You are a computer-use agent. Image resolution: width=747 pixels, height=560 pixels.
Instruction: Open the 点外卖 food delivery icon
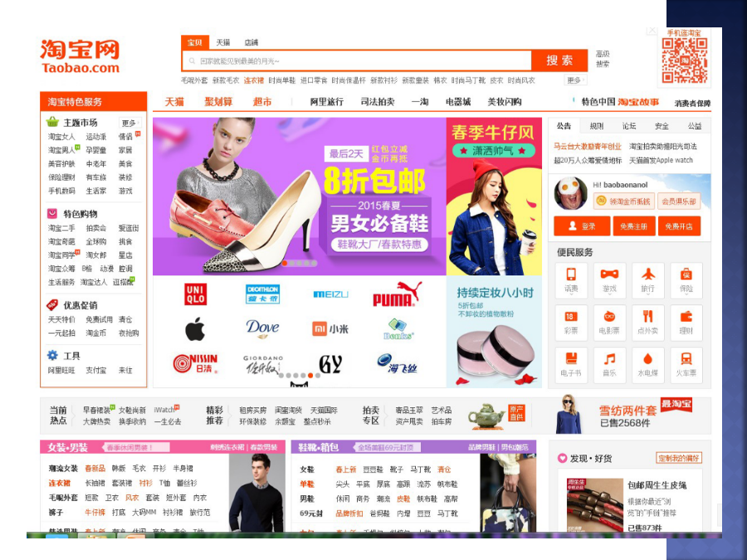click(x=648, y=323)
